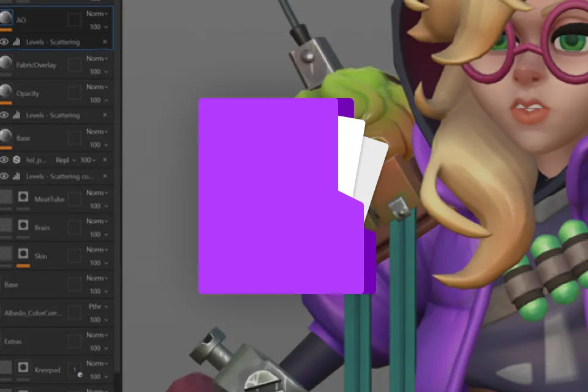Hide the Levels - Scattering effect under Opacity
This screenshot has width=588, height=392.
coord(4,115)
